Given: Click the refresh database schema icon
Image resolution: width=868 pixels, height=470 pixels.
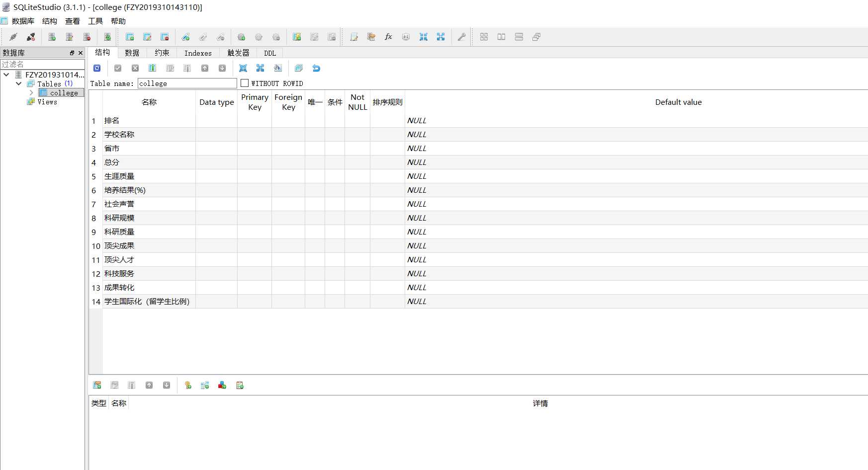Looking at the screenshot, I should pyautogui.click(x=107, y=37).
